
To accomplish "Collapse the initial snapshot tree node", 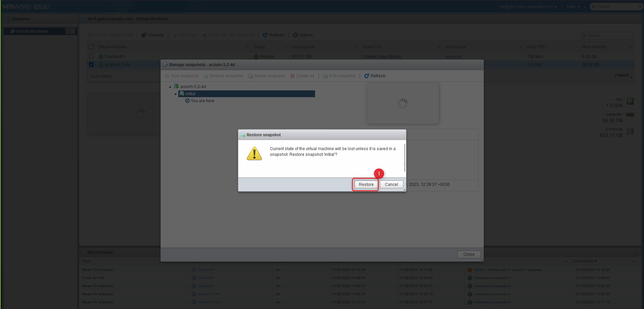I will [176, 94].
